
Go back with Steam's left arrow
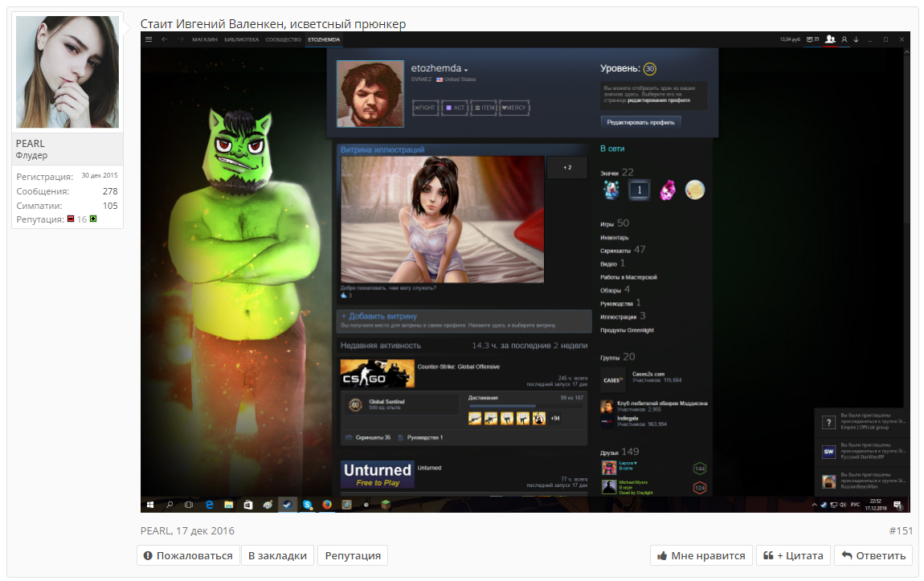[x=165, y=39]
